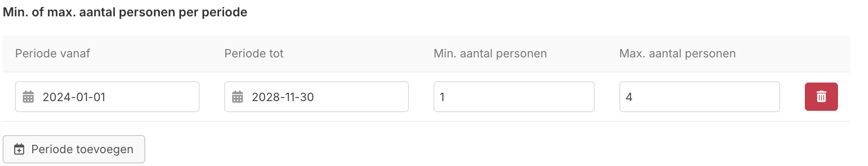Viewport: 868px width, 166px height.
Task: Select the Max. aantal personen input field
Action: [699, 97]
